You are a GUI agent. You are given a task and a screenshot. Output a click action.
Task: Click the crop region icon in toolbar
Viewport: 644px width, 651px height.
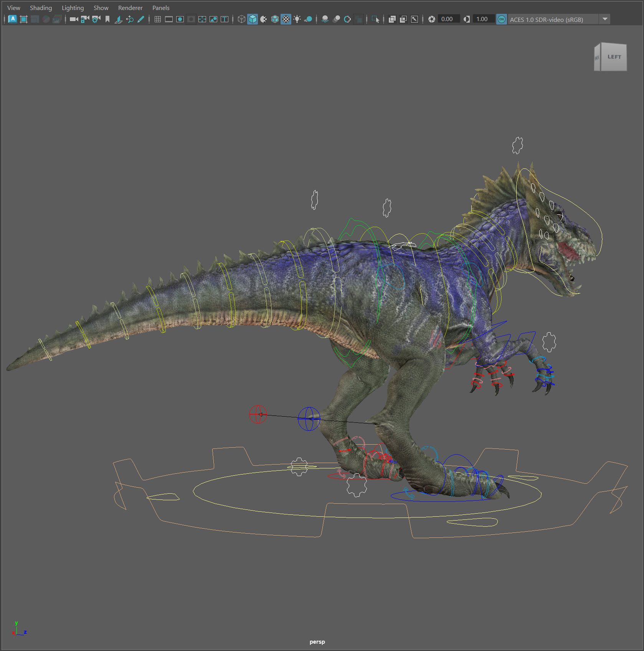click(24, 19)
